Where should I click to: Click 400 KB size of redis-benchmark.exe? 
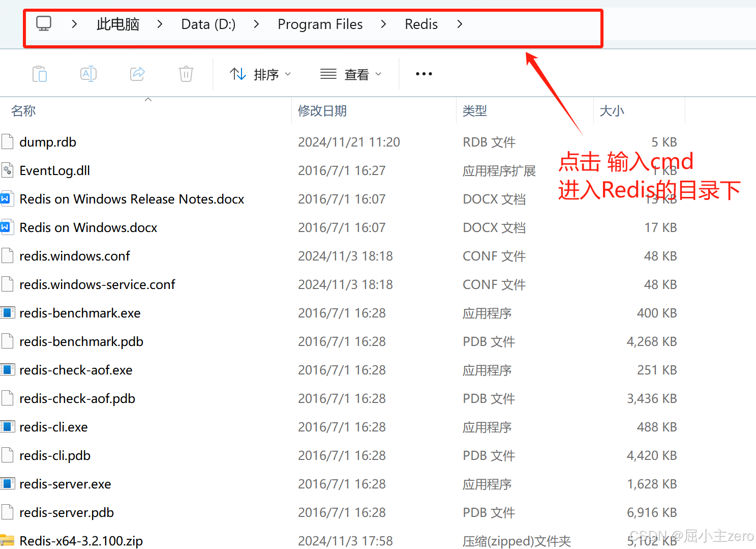(x=657, y=313)
